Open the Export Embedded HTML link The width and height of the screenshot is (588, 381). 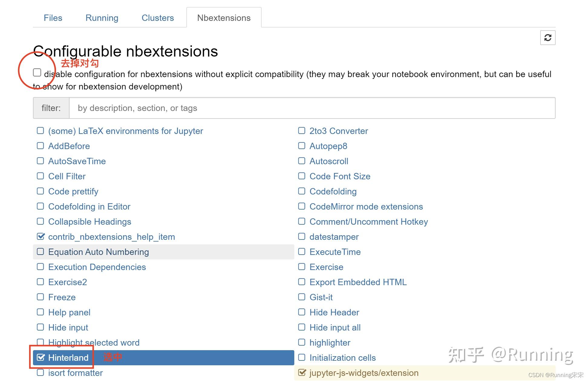click(x=358, y=282)
